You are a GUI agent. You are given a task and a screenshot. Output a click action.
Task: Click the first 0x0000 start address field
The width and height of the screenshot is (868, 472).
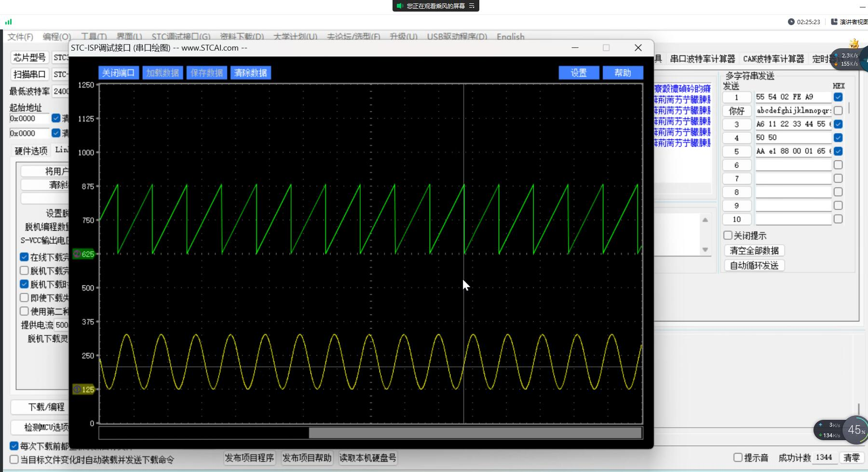pos(29,119)
